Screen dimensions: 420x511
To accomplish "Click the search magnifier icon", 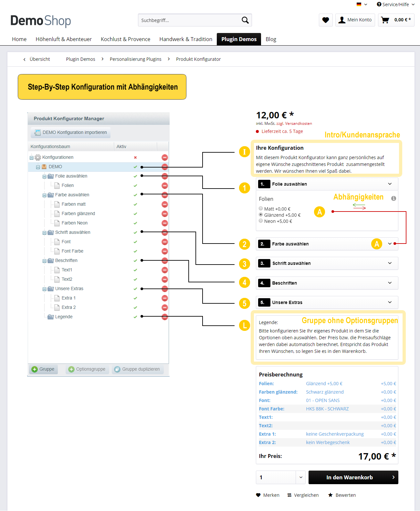I will (x=245, y=20).
